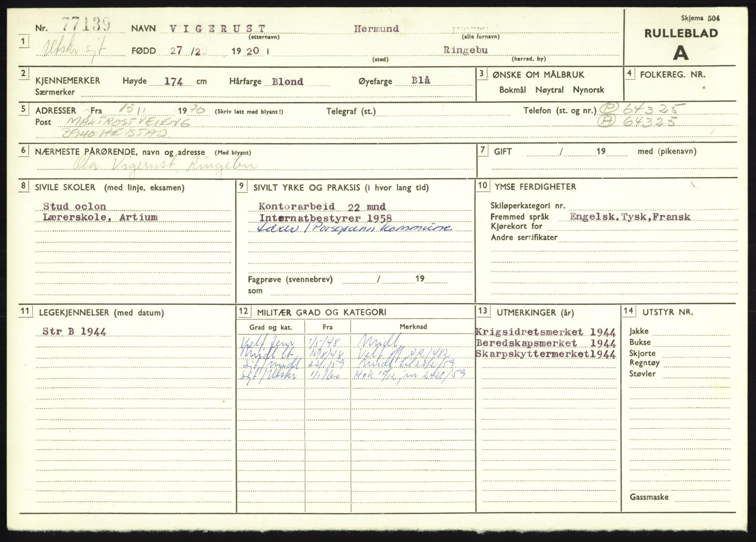Click the RULLEBLAD A heading
The height and width of the screenshot is (542, 756).
pos(681,43)
